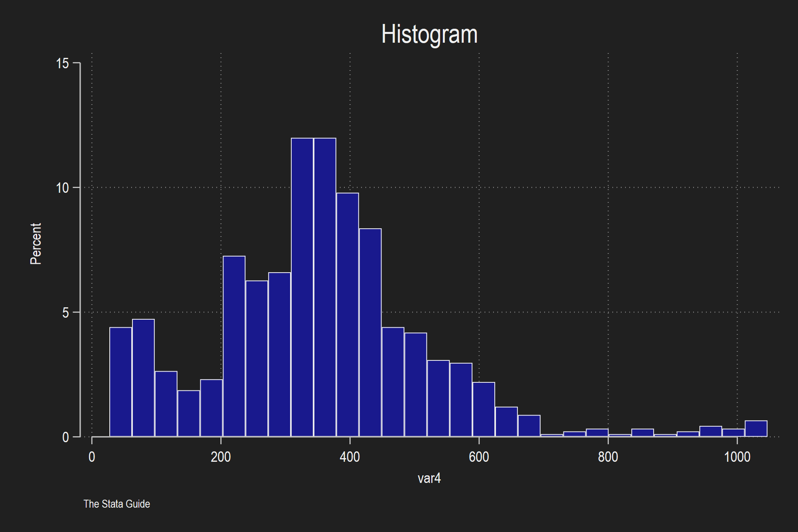Click the var4 x-axis label

[429, 478]
